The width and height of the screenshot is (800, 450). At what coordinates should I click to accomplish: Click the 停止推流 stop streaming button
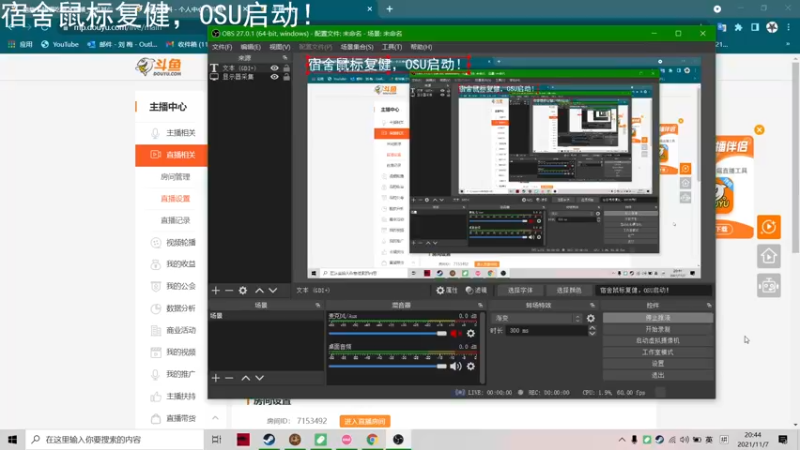click(658, 318)
